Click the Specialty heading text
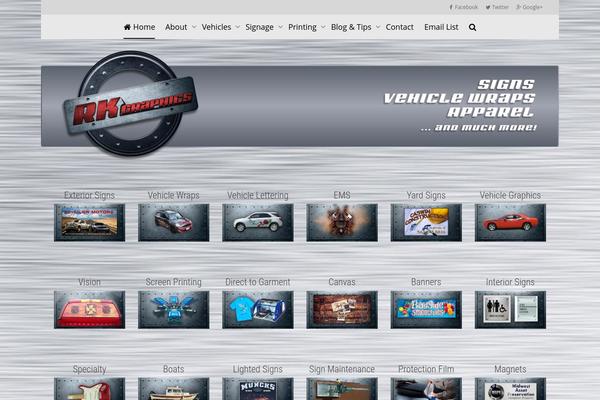This screenshot has height=400, width=600. click(x=90, y=369)
